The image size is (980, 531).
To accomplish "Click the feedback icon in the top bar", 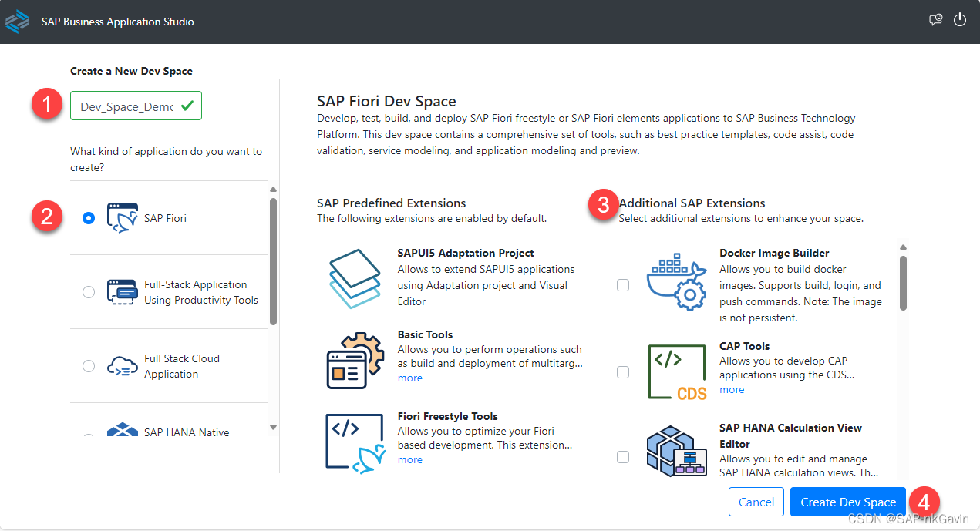I will coord(935,20).
